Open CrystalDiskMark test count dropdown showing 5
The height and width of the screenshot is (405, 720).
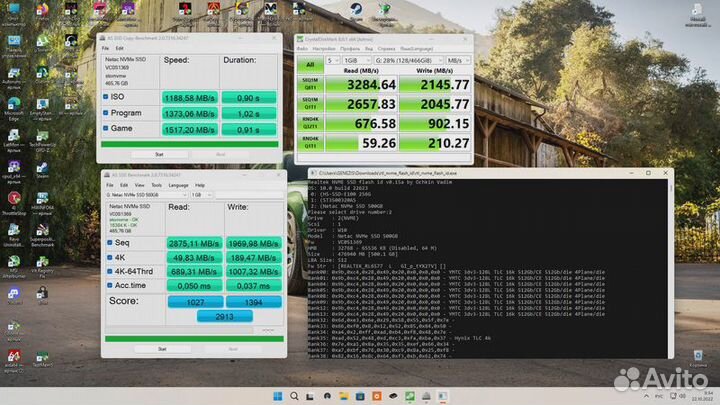point(333,60)
